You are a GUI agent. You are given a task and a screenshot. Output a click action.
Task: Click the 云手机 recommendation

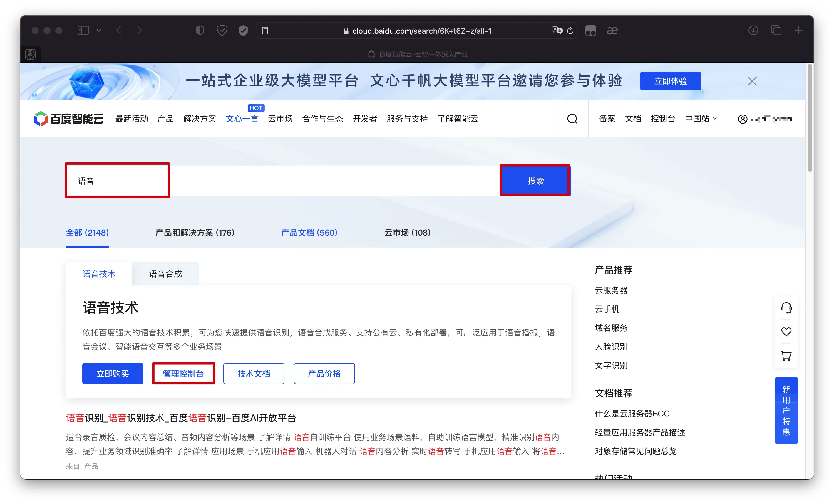607,309
